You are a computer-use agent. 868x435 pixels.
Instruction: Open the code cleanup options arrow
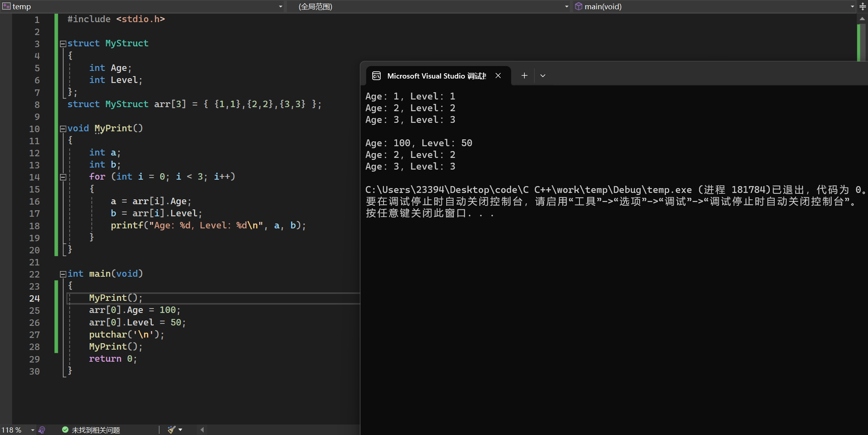180,430
